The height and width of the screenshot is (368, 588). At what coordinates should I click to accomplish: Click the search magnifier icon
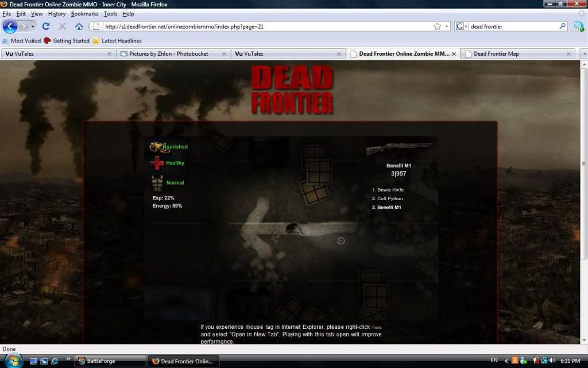pos(562,26)
